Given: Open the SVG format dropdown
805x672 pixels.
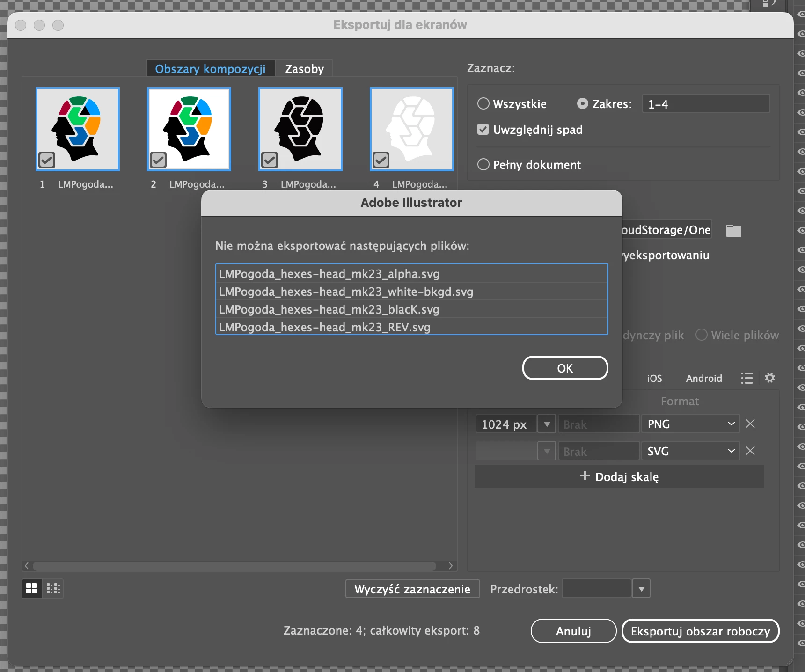Looking at the screenshot, I should [x=690, y=451].
